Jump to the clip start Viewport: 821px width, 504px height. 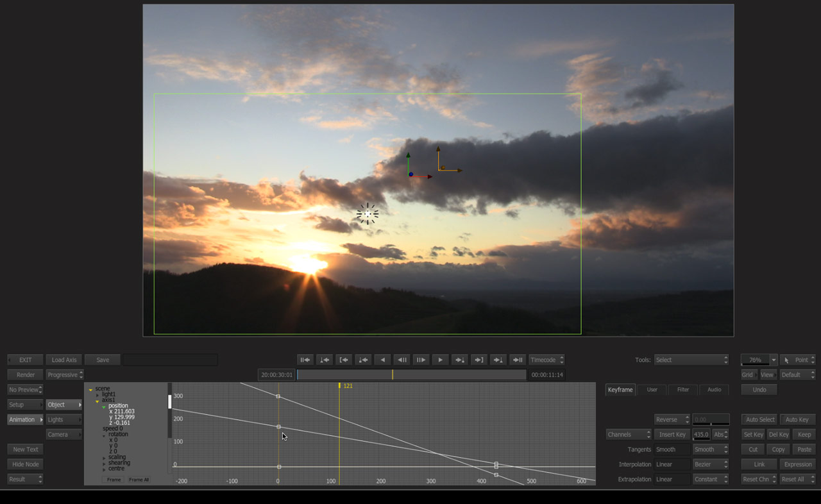coord(305,360)
